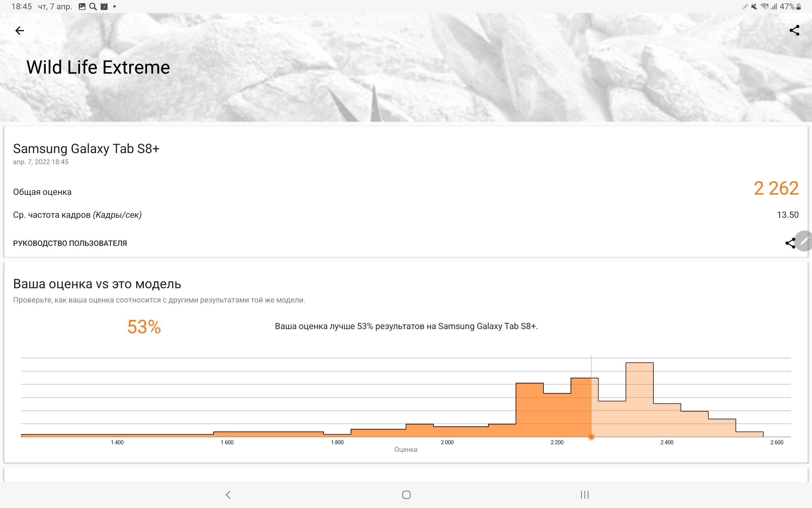
Task: Tap the 2 200 axis label
Action: pyautogui.click(x=557, y=442)
